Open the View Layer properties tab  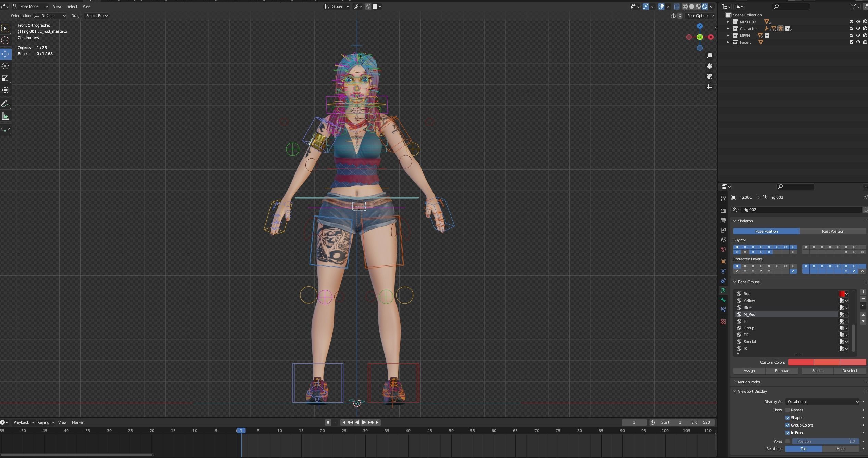click(x=723, y=230)
